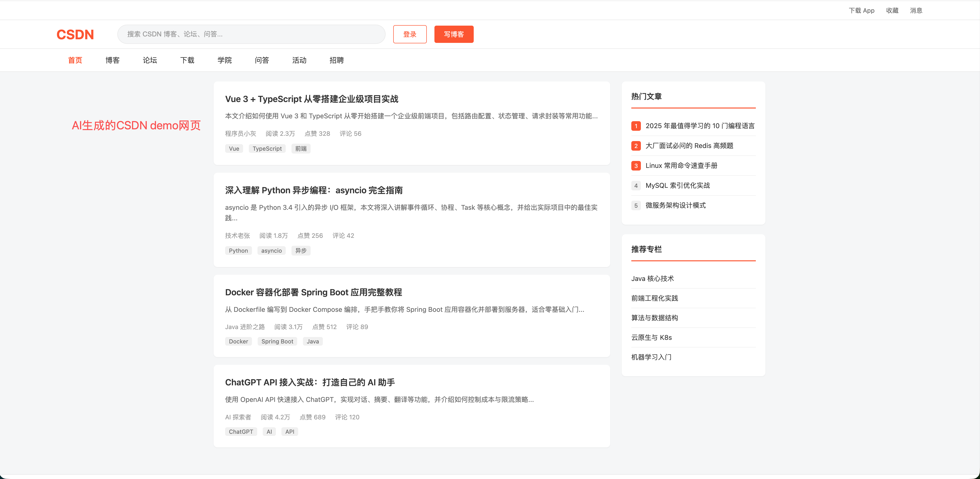
Task: Open the 下载 App link
Action: (861, 11)
